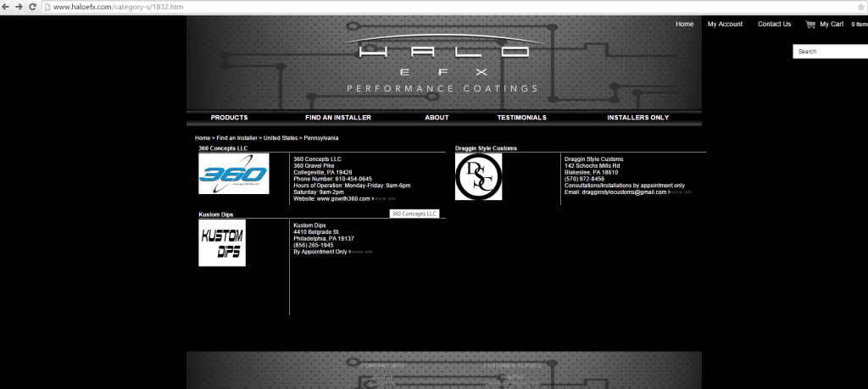
Task: Open the Installers Only menu
Action: coord(637,118)
